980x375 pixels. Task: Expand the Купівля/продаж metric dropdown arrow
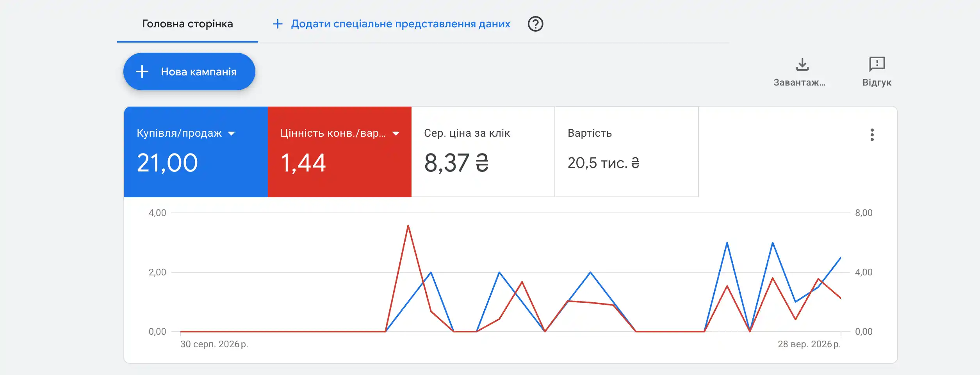tap(232, 134)
